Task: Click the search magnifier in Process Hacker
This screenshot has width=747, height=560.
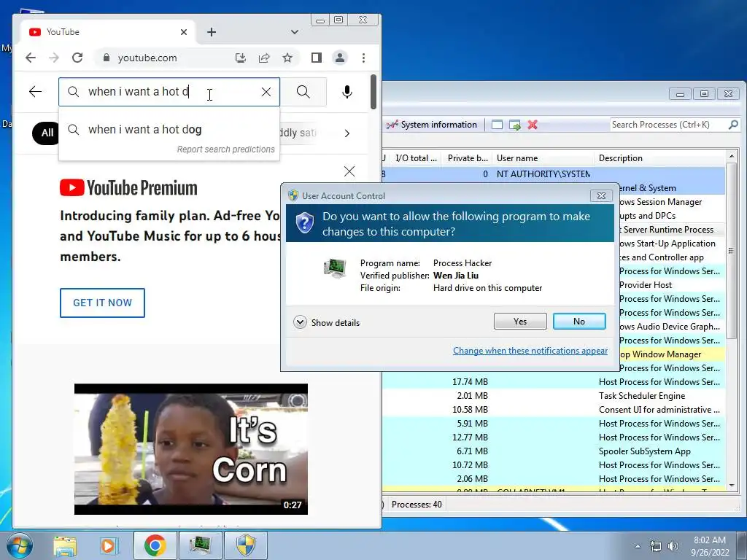Action: point(734,125)
